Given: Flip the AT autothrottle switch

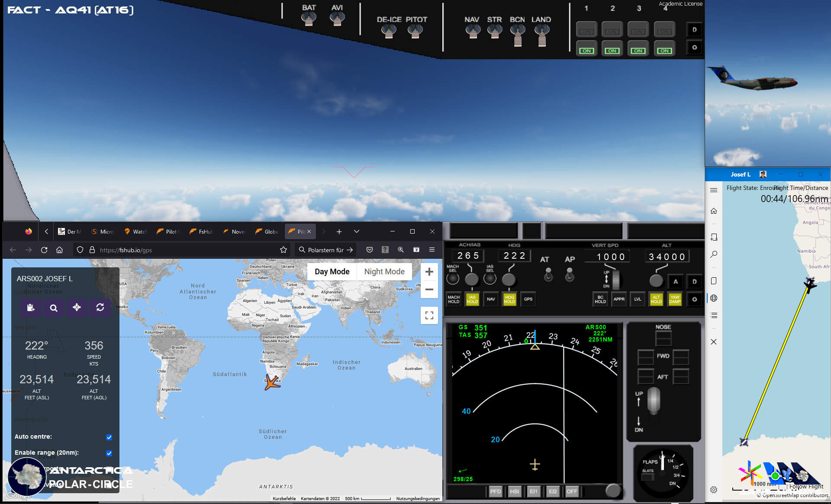Looking at the screenshot, I should [x=548, y=274].
